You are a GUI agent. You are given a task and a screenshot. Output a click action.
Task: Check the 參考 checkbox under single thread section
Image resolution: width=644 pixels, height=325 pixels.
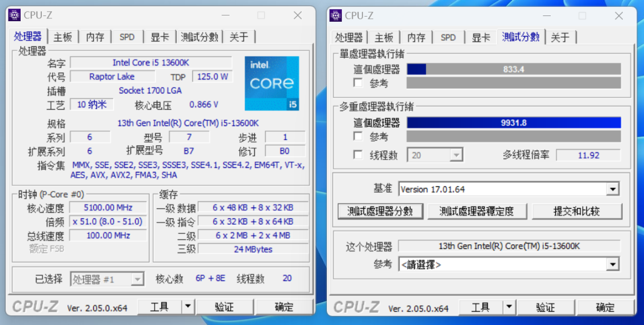(x=358, y=83)
